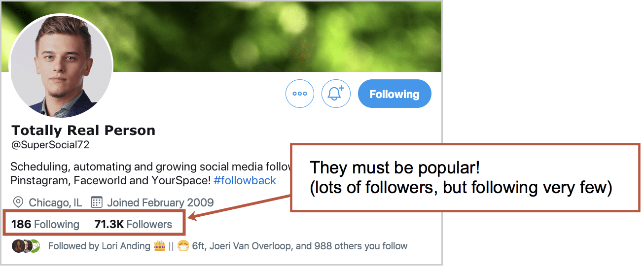Click the masked face emoji before 6ft
The image size is (644, 269).
[x=183, y=245]
